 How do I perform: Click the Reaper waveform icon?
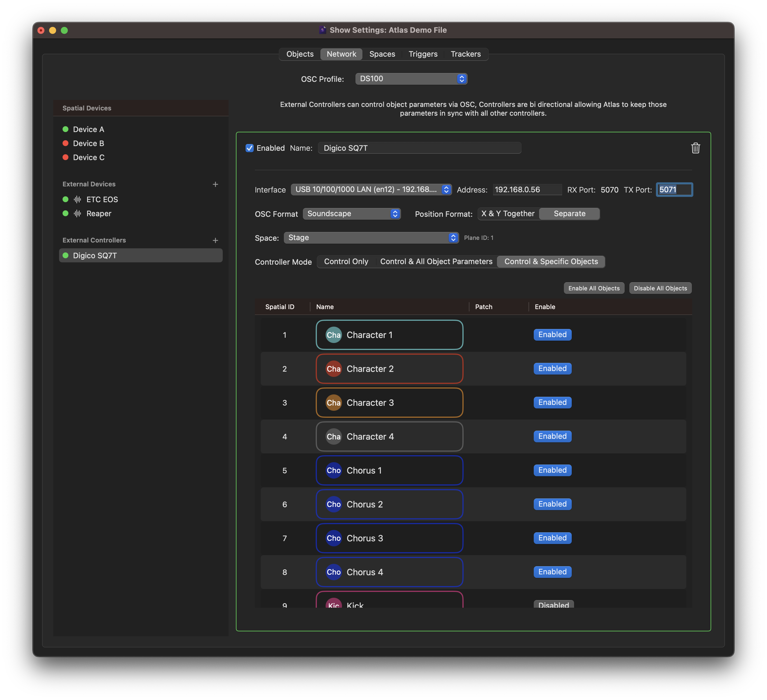coord(78,213)
